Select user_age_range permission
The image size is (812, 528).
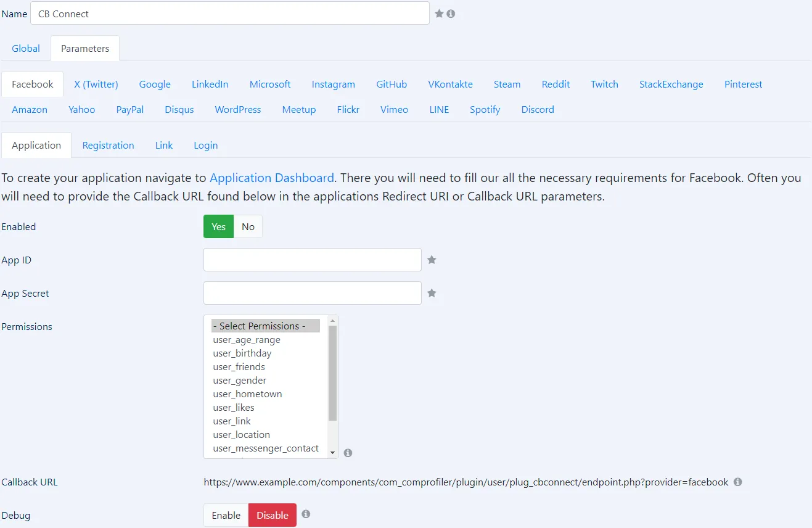265,340
